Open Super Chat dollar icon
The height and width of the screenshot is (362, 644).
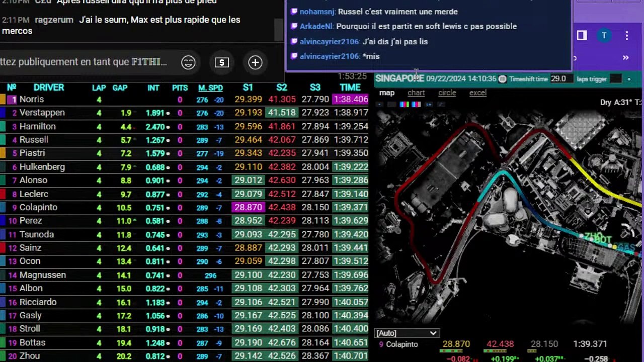222,62
